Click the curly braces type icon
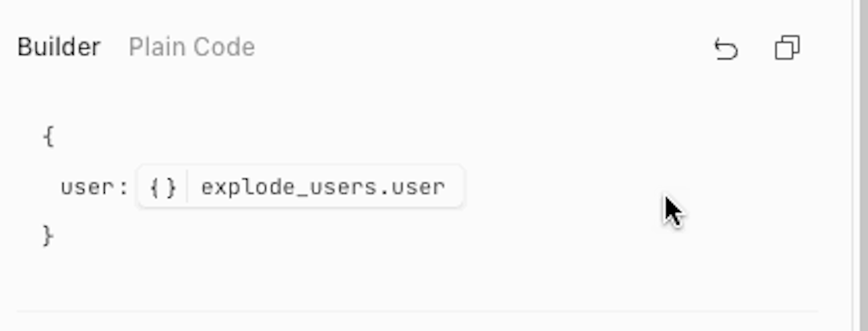This screenshot has width=868, height=331. click(x=163, y=187)
